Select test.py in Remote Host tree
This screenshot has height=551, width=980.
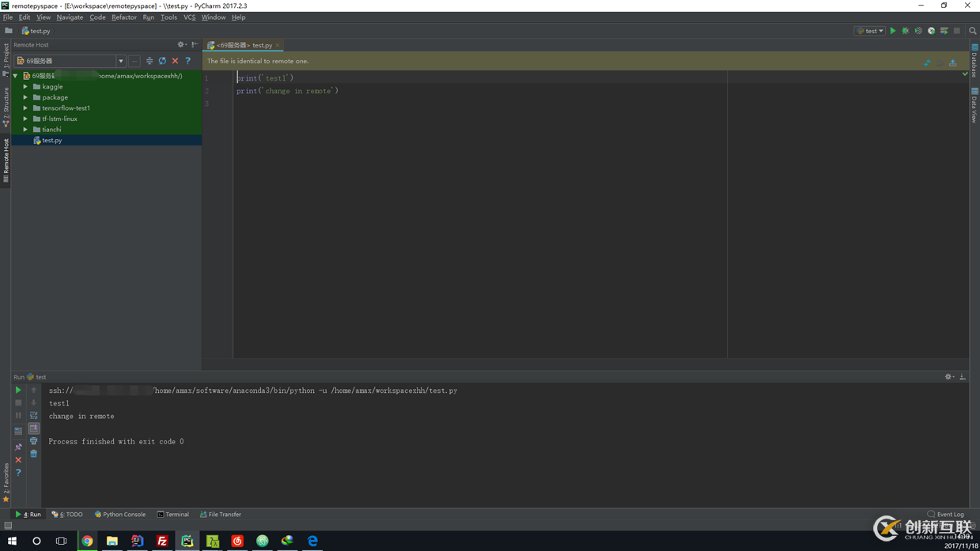[51, 141]
